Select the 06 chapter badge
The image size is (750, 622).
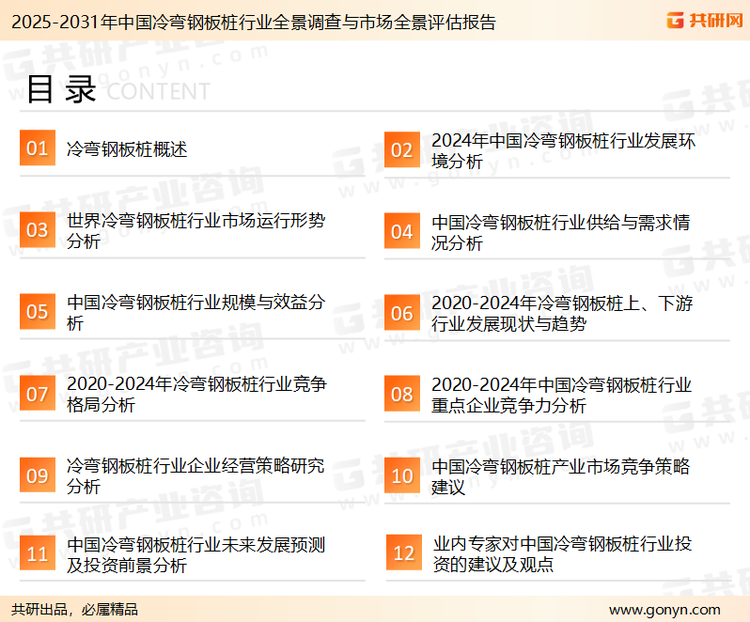pyautogui.click(x=401, y=313)
